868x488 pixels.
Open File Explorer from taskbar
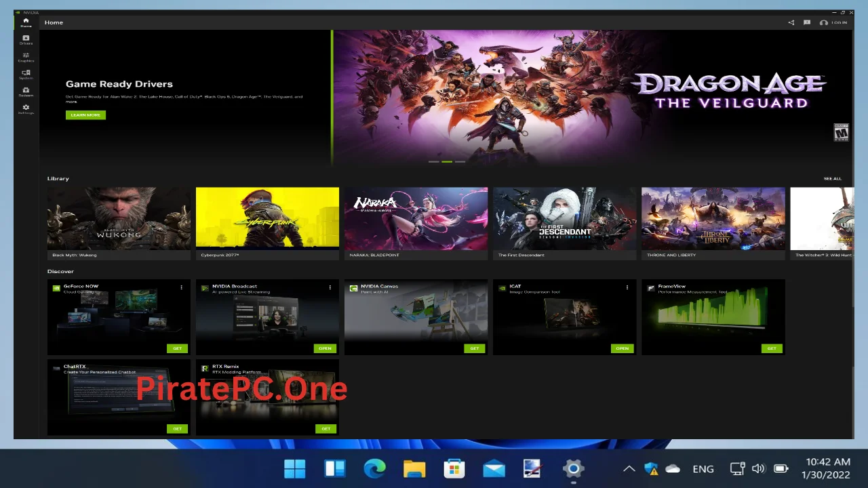(414, 468)
